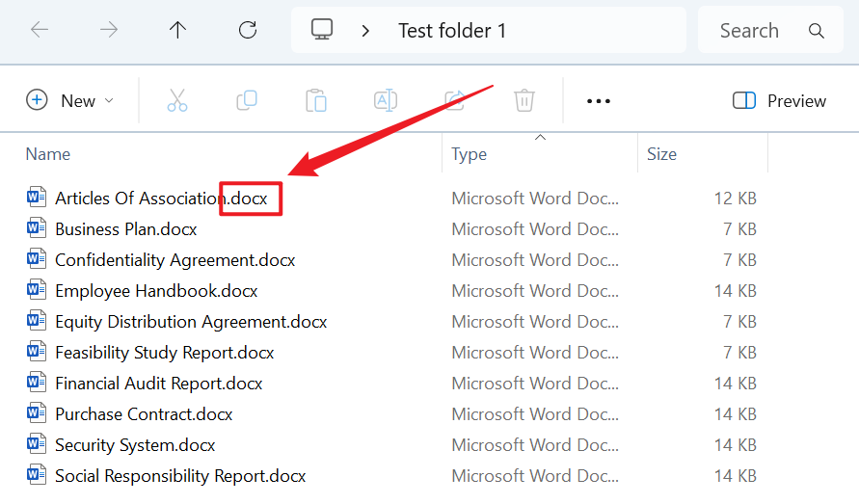
Task: Click Word icon of Articles Of Association
Action: coord(37,197)
